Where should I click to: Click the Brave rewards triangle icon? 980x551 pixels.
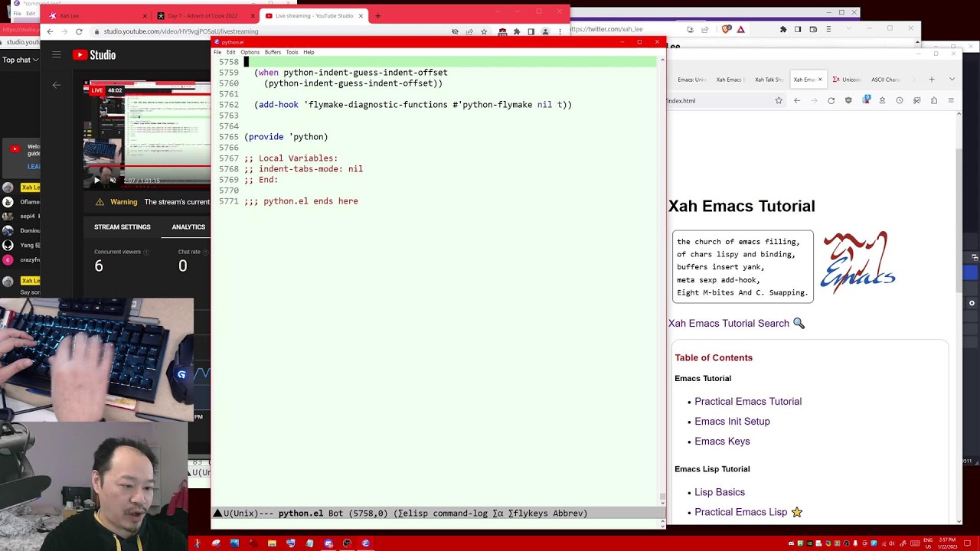pyautogui.click(x=740, y=29)
